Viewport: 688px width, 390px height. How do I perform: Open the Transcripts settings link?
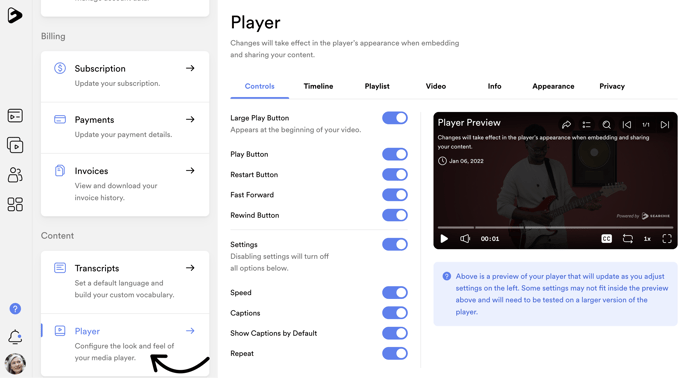[125, 282]
